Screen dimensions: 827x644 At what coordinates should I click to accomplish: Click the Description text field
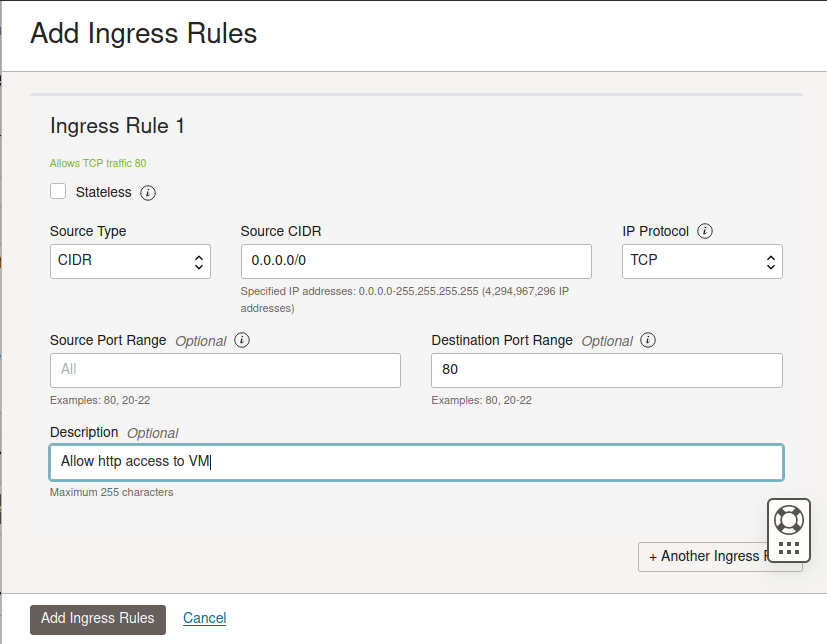pyautogui.click(x=416, y=462)
